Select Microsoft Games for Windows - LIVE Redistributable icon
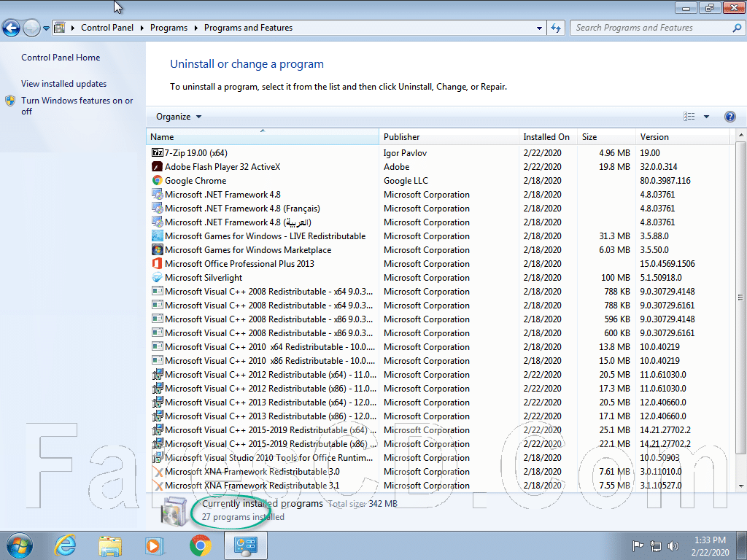 (158, 236)
